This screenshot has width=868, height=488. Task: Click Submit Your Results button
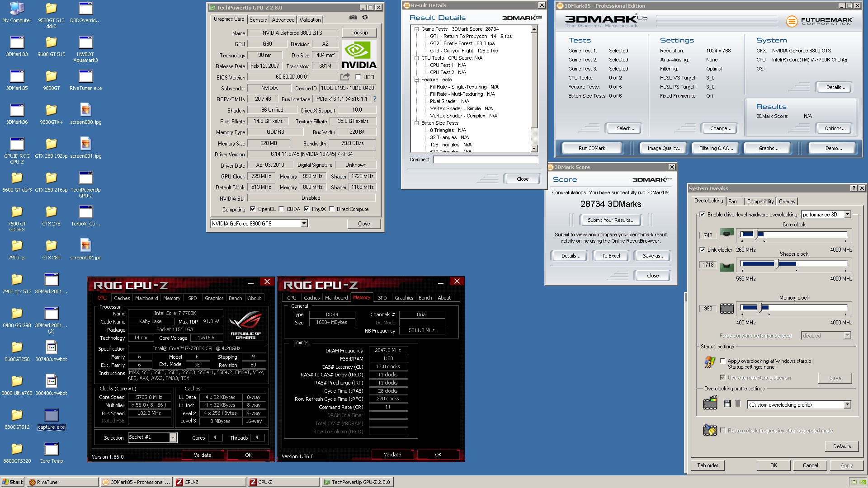611,220
